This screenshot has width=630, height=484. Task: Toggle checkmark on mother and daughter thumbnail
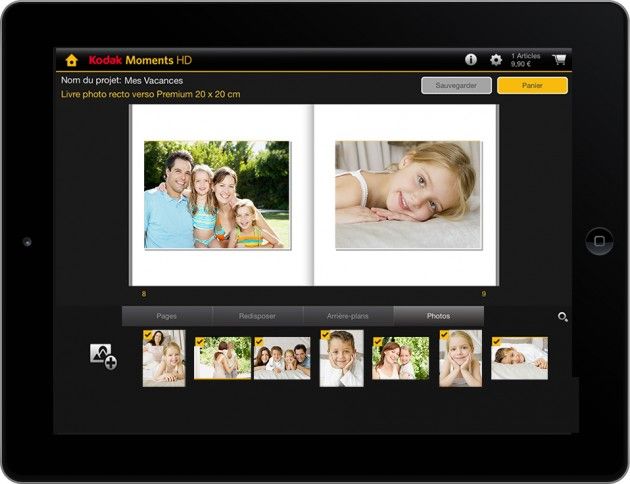[377, 342]
